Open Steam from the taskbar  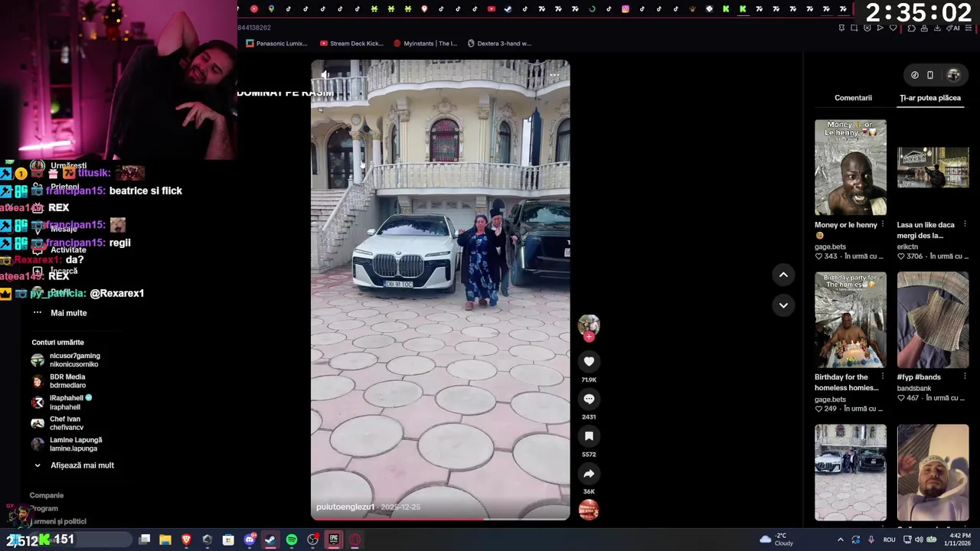point(270,540)
